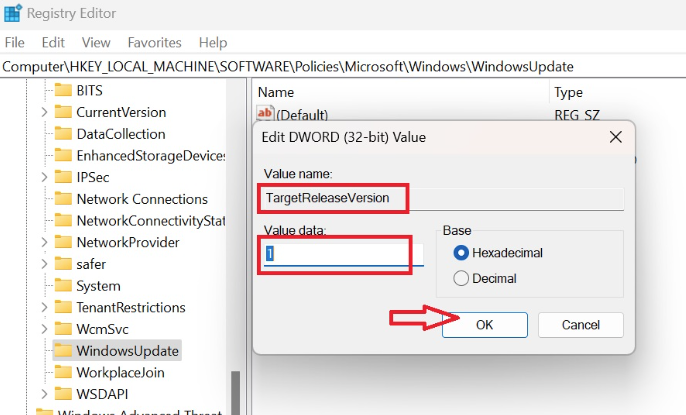This screenshot has height=415, width=686.
Task: Select the System folder icon
Action: (x=63, y=286)
